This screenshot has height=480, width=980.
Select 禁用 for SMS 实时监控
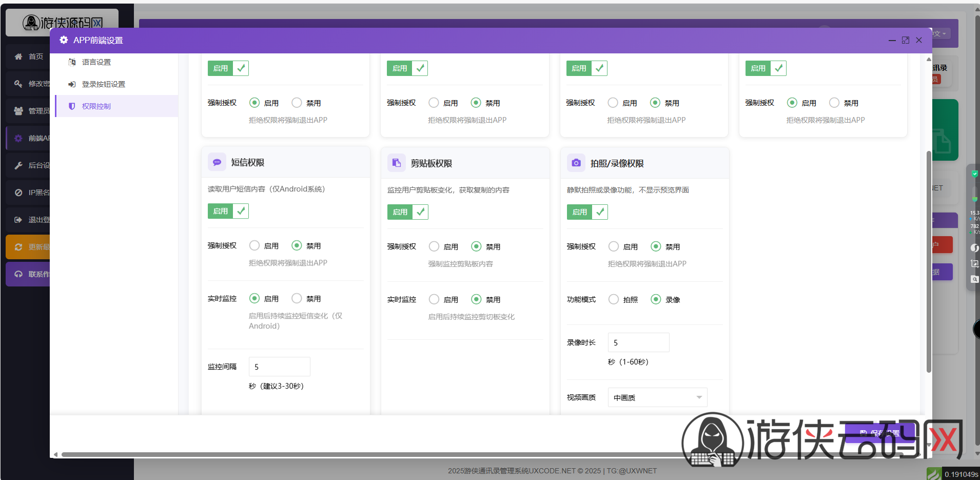(x=297, y=298)
